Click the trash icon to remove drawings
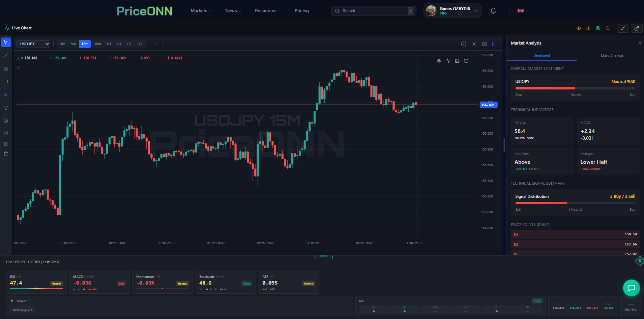Screen dimensions: 644x319 [6, 154]
